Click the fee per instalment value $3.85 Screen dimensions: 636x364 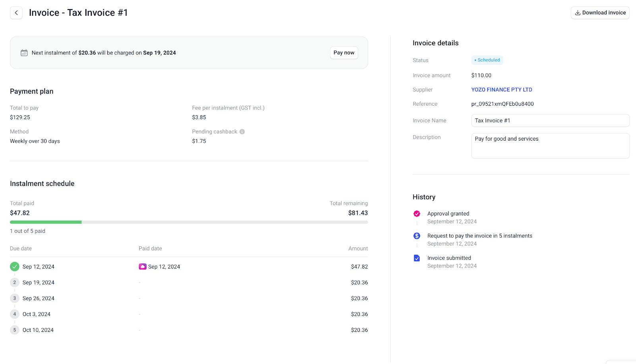point(199,118)
